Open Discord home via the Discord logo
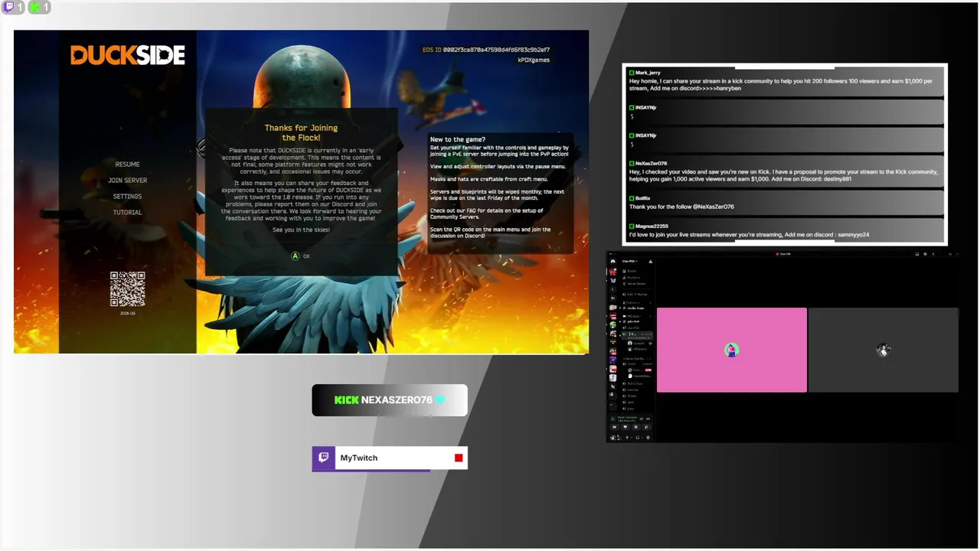Image resolution: width=980 pixels, height=551 pixels. point(613,261)
